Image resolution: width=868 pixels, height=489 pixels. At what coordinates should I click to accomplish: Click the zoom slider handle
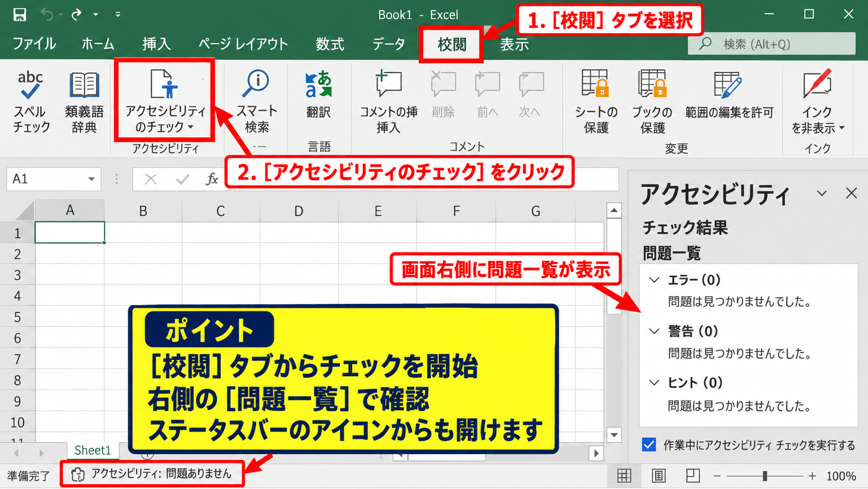(765, 475)
